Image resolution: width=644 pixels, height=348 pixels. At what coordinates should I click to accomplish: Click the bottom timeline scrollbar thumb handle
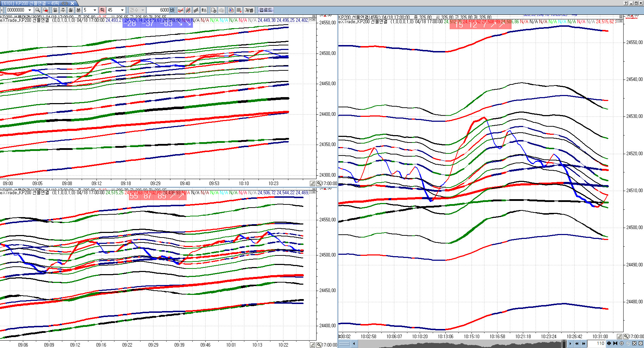[x=563, y=343]
